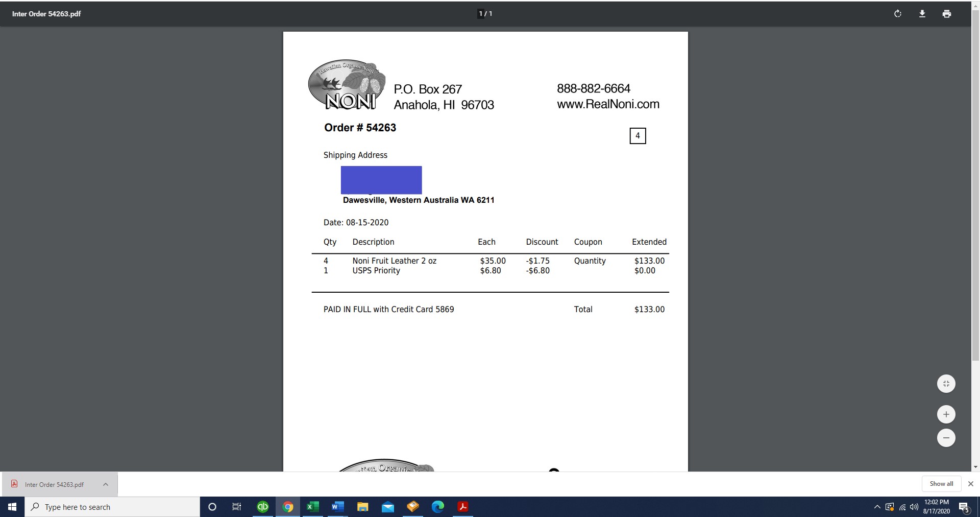Click the Quantity coupon entry

590,261
